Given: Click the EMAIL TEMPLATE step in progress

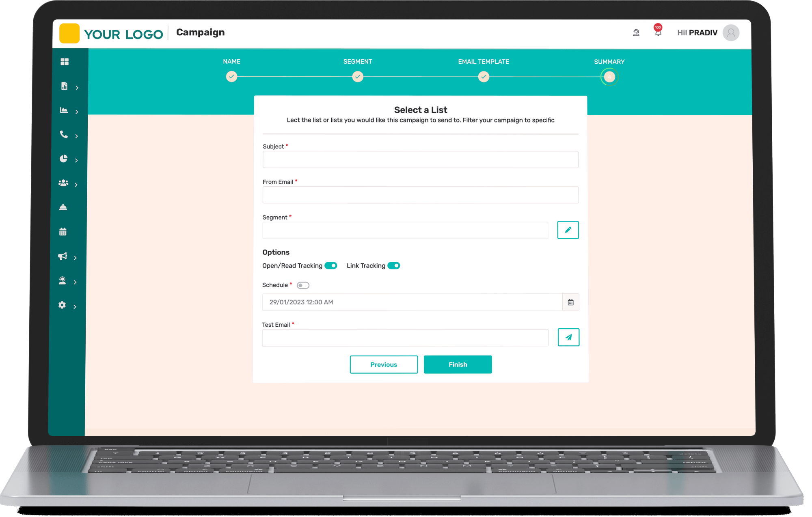Looking at the screenshot, I should tap(484, 76).
